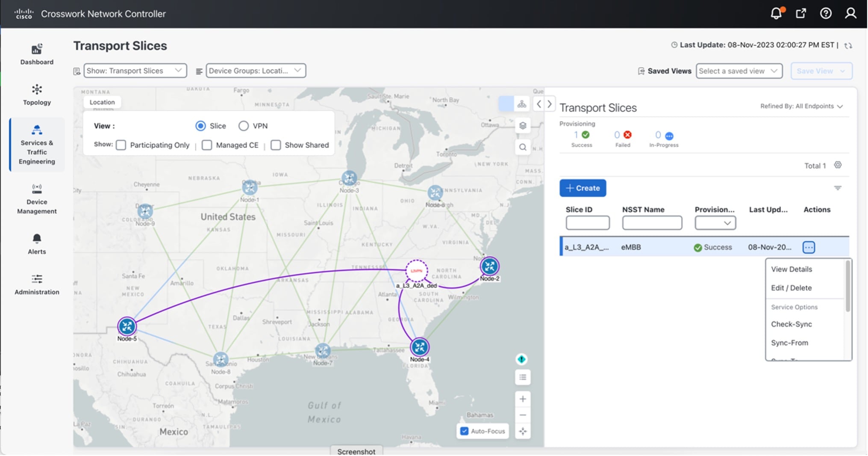Select the VPN view radio button

(243, 126)
